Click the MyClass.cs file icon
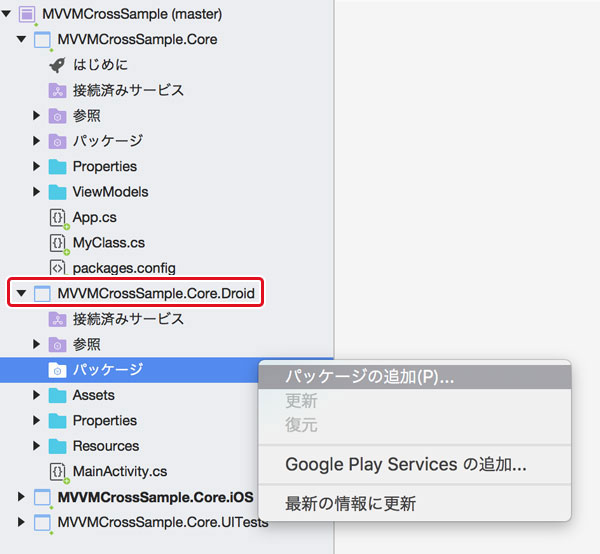The height and width of the screenshot is (554, 600). 58,243
